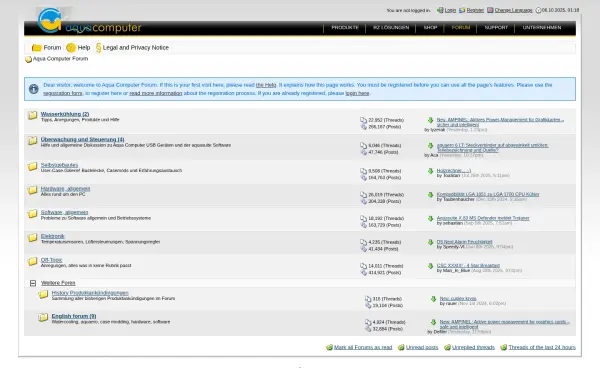The width and height of the screenshot is (600, 375).
Task: Click the folder icon beside Selbstgebautes
Action: [x=33, y=166]
